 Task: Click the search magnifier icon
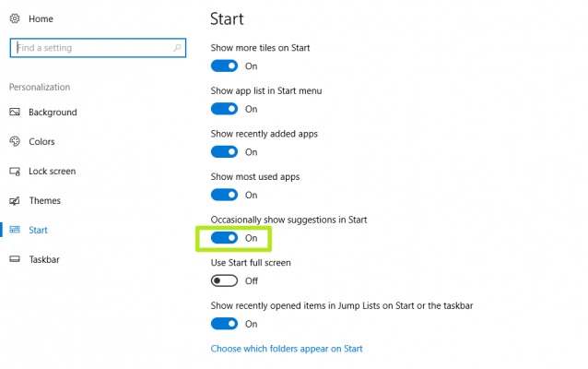(x=176, y=47)
